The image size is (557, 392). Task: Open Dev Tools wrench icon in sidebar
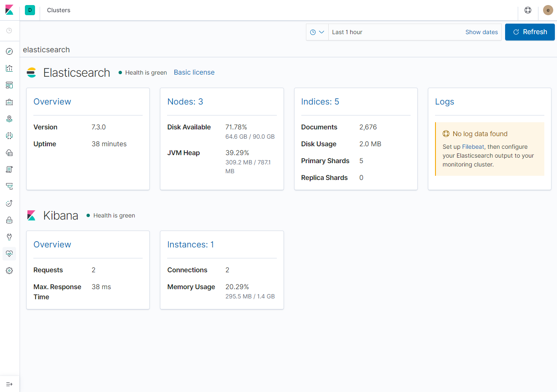click(9, 237)
